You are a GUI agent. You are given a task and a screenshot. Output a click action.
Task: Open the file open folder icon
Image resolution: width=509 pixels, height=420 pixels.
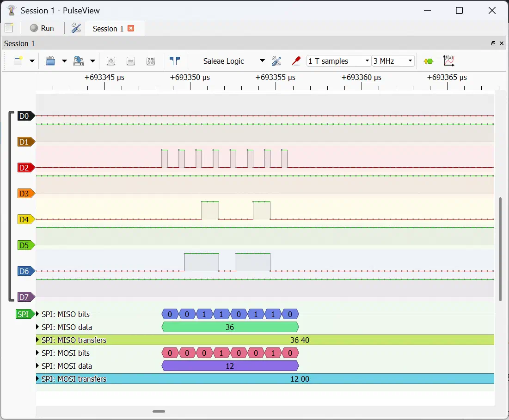tap(50, 61)
